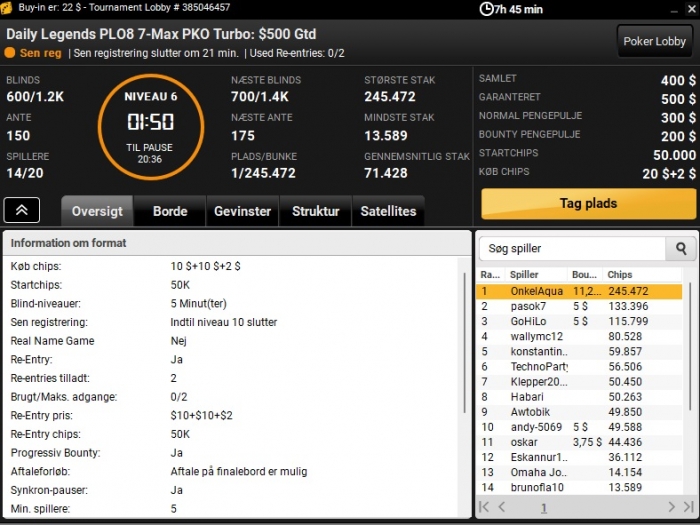This screenshot has width=700, height=525.
Task: Go to the next page of the player list
Action: point(671,507)
